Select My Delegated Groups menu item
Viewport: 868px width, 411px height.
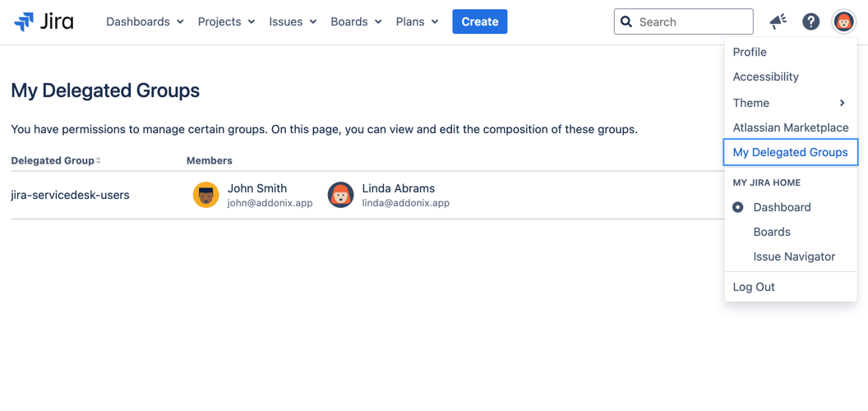coord(791,152)
